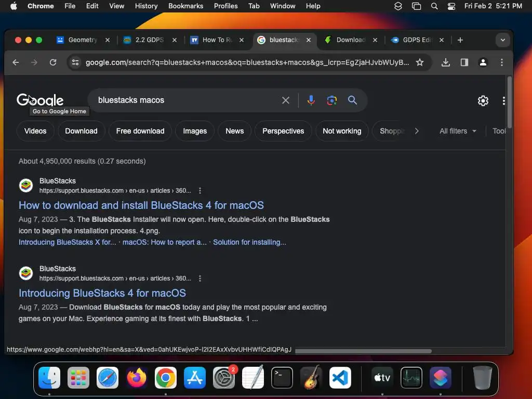Go to Google Home via logo

click(40, 100)
